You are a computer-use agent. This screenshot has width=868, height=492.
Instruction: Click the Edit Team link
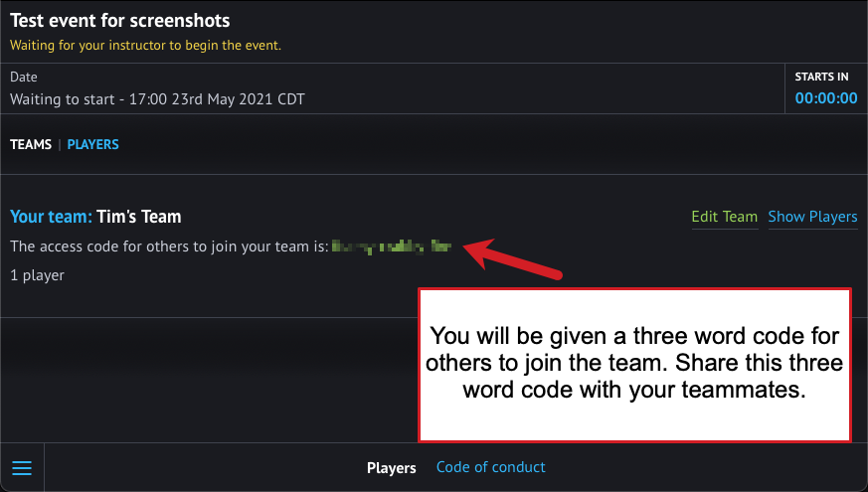[x=724, y=217]
